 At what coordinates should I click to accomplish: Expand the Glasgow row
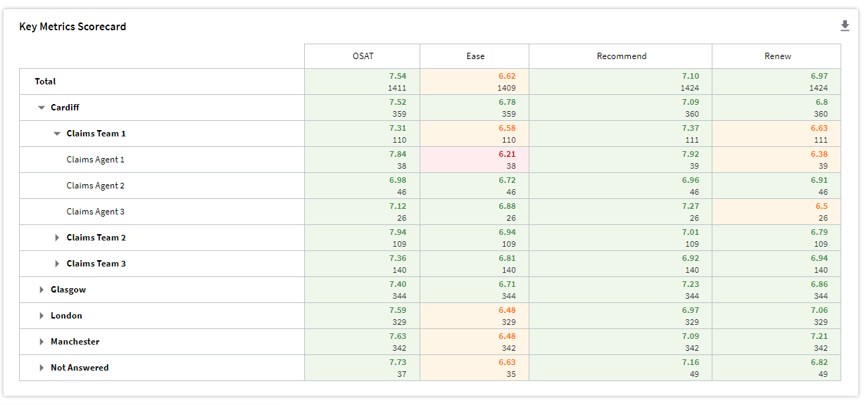pyautogui.click(x=42, y=290)
